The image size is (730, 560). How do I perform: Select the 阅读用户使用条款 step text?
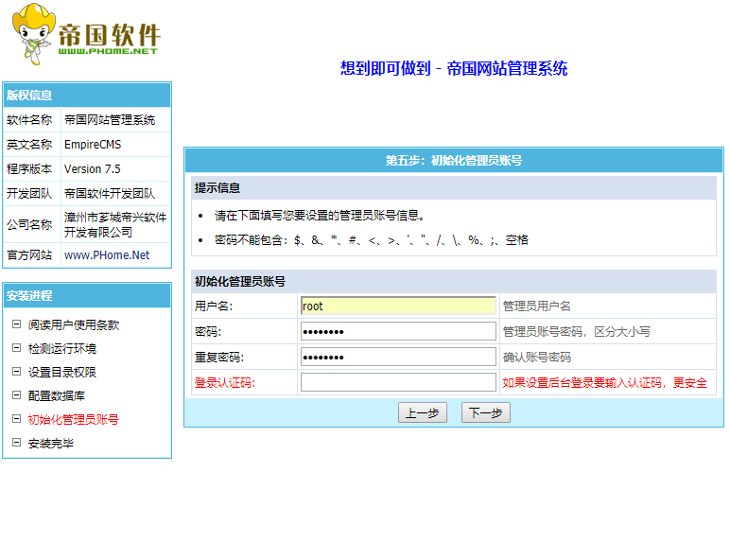74,325
